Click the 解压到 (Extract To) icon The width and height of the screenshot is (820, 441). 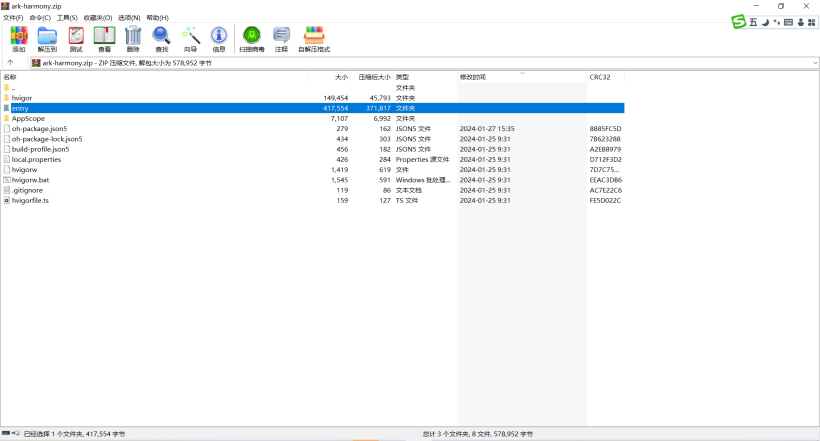point(47,38)
